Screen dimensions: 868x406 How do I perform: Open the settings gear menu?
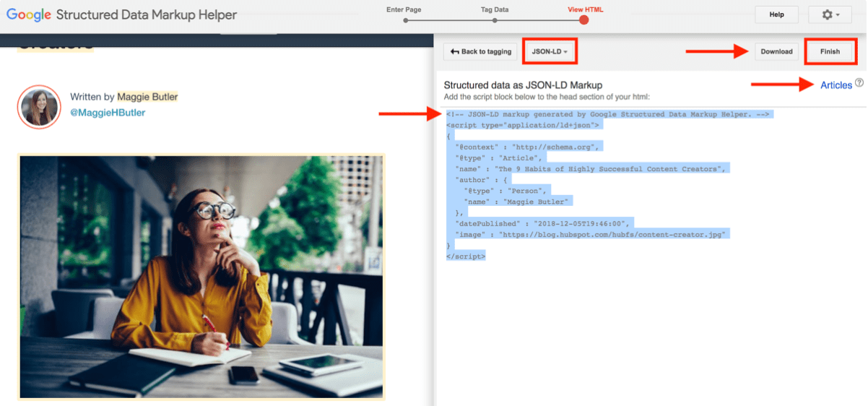(830, 14)
